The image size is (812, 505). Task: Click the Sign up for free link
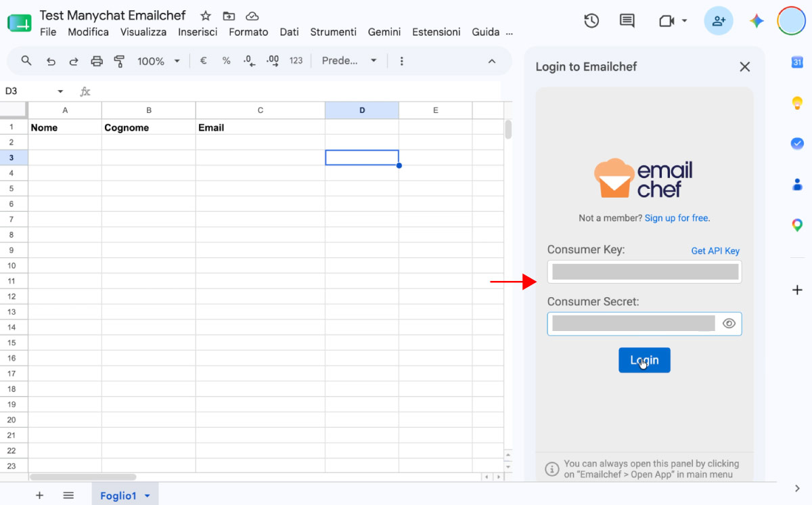(x=677, y=218)
